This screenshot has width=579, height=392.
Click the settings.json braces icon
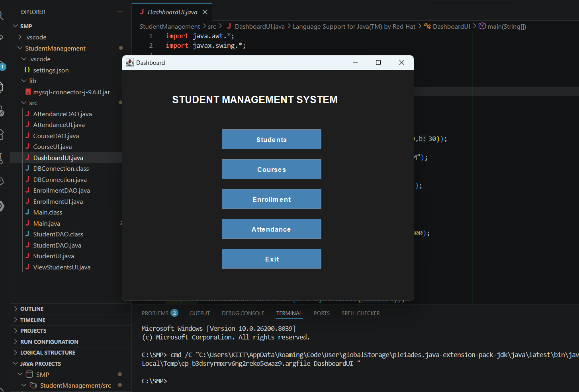27,70
